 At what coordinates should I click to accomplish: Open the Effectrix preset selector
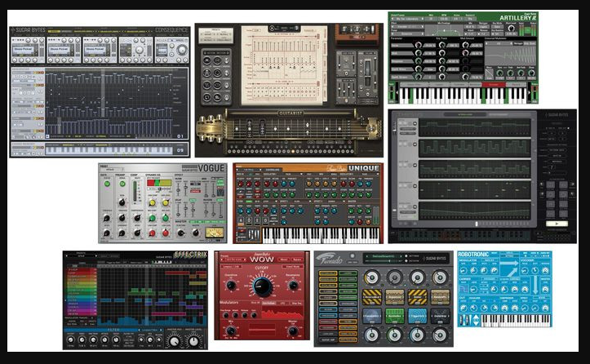(x=81, y=256)
